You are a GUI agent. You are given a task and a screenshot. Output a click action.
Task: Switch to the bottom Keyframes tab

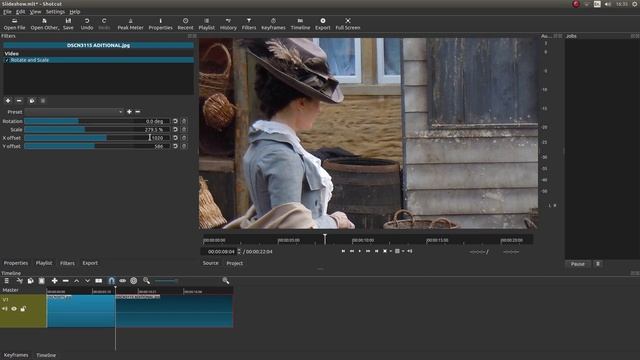point(16,355)
